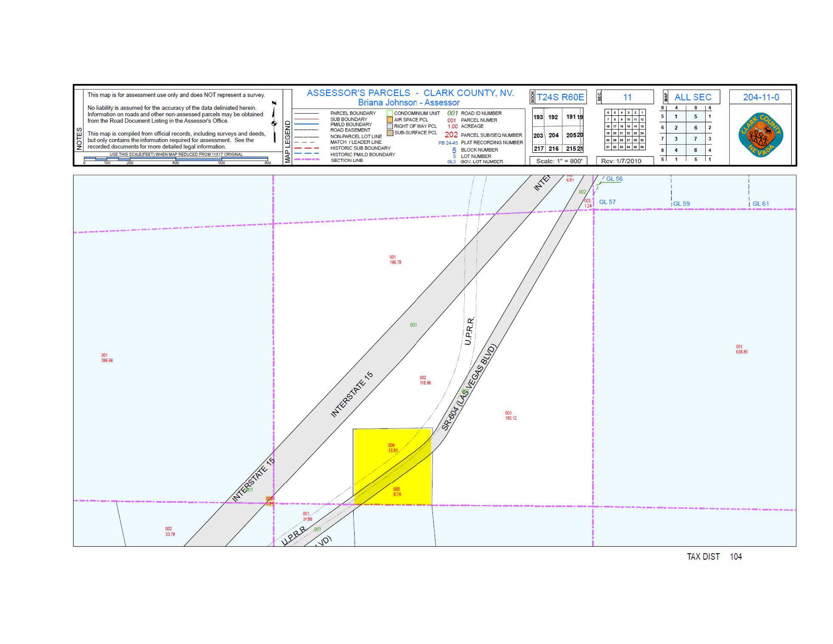This screenshot has width=833, height=644.
Task: Click the Right of Way PCL gray box
Action: tap(389, 126)
